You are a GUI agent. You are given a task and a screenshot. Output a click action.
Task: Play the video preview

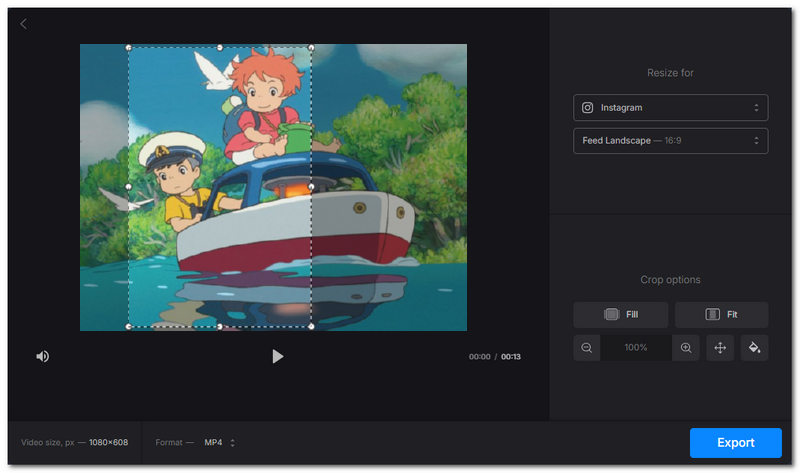click(277, 356)
